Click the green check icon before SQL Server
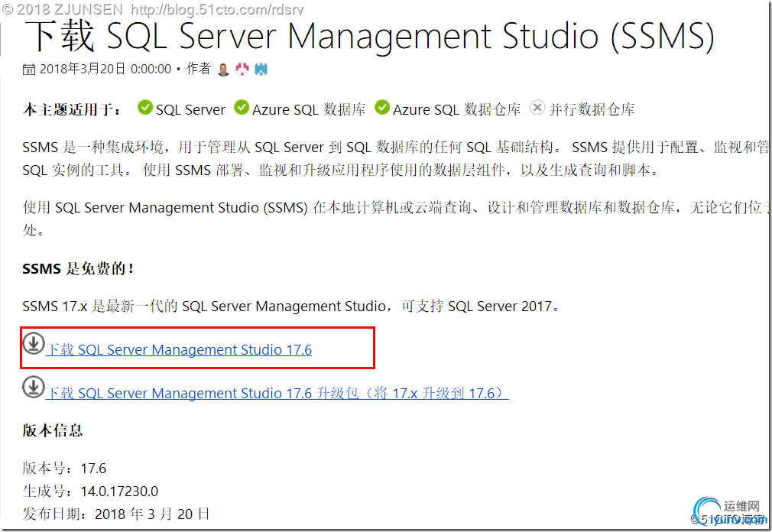 click(144, 107)
